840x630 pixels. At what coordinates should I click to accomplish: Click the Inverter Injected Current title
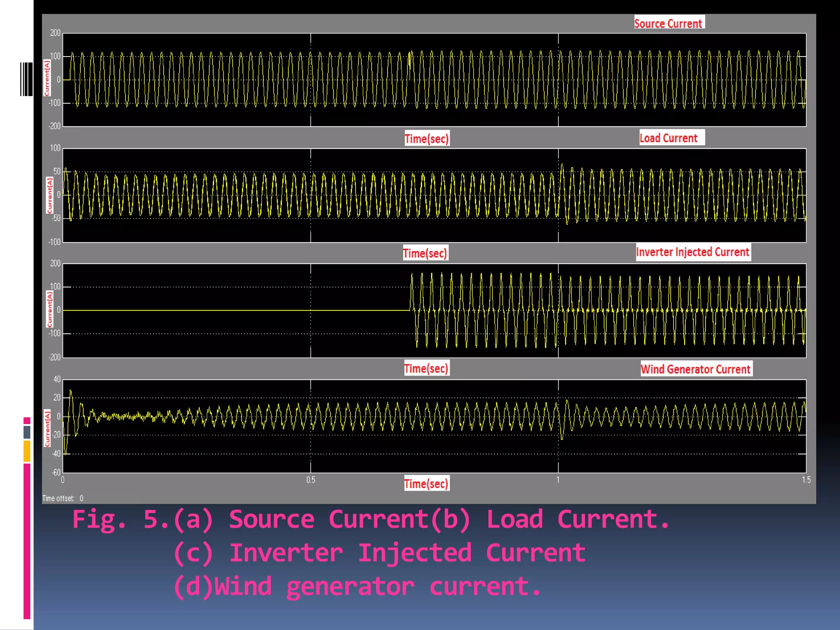[x=693, y=251]
